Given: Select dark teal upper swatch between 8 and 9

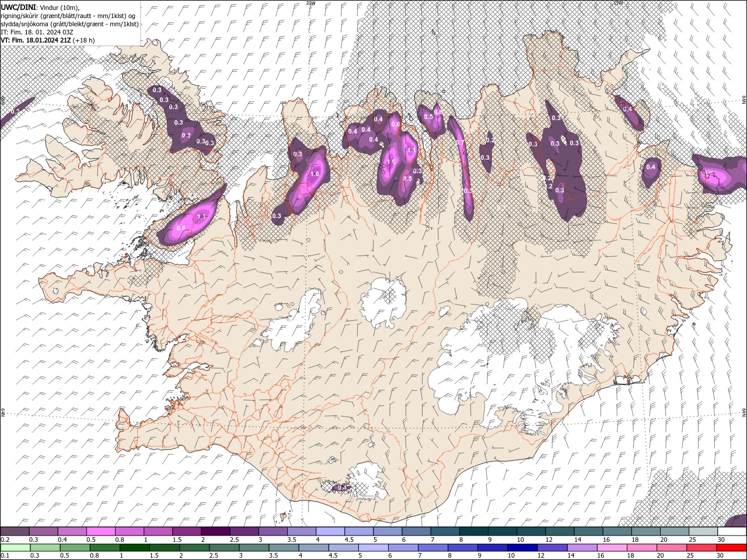Looking at the screenshot, I should [x=473, y=531].
